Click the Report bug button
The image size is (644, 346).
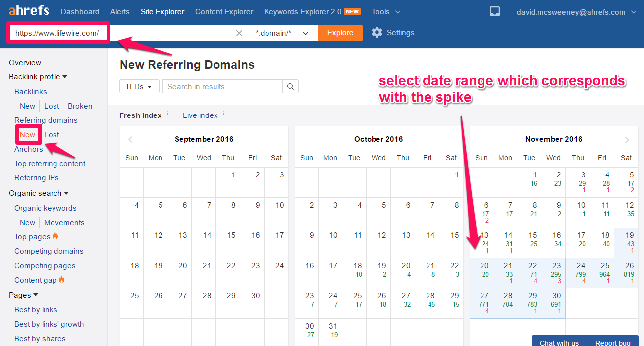coord(613,341)
